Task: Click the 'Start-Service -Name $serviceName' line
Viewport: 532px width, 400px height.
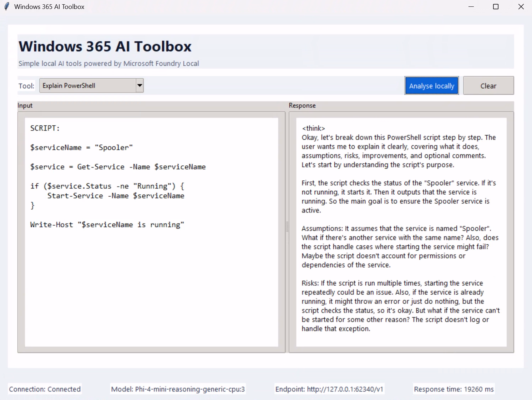Action: tap(116, 196)
